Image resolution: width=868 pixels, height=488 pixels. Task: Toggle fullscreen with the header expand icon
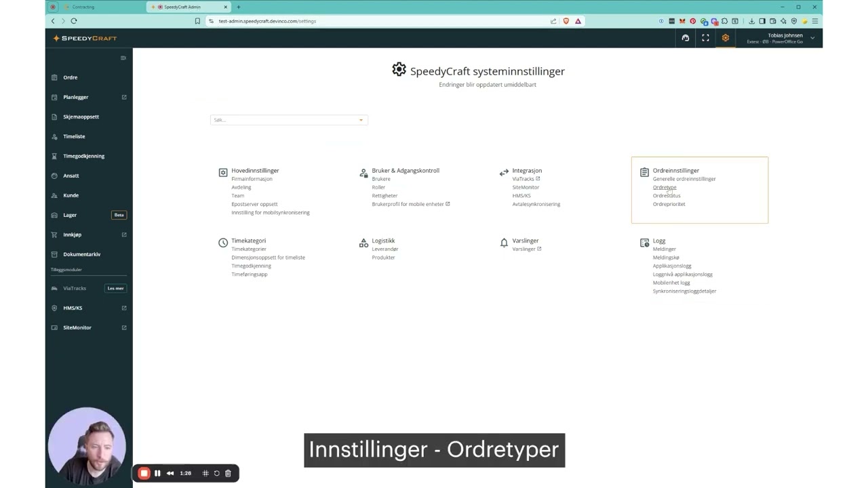705,38
